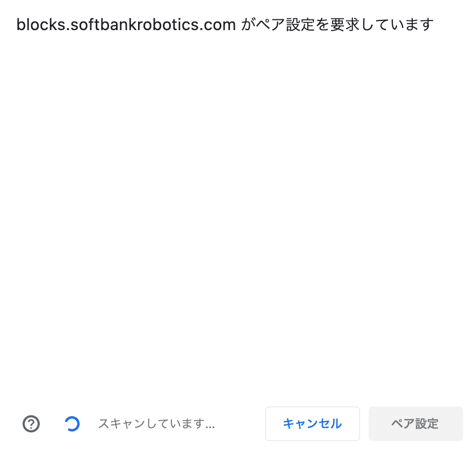
Task: Select the スキャンしています... status text
Action: [156, 424]
